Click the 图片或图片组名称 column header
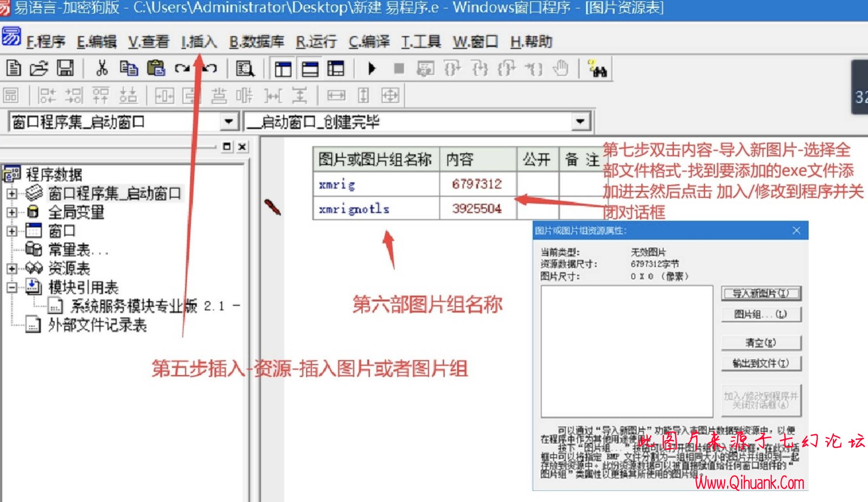868x502 pixels. click(376, 159)
